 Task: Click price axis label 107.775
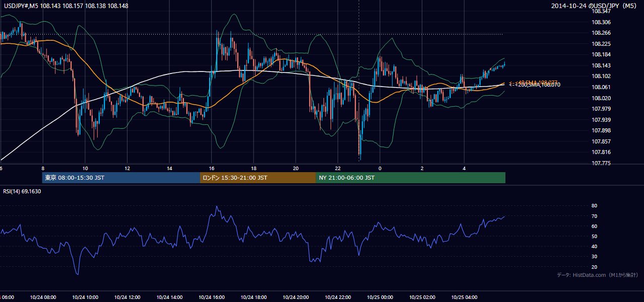[601, 163]
